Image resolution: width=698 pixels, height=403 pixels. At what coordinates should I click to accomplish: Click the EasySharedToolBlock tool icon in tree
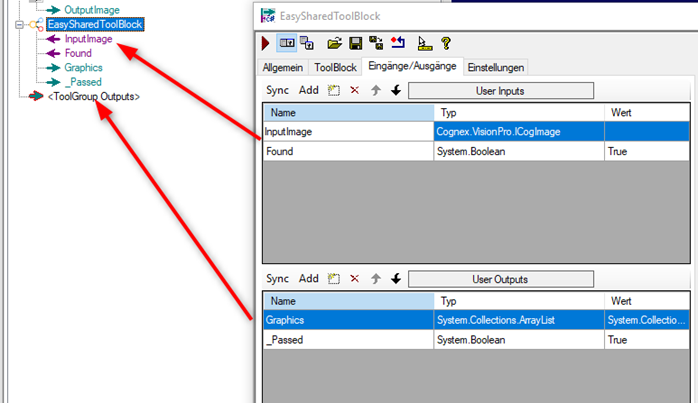point(35,24)
